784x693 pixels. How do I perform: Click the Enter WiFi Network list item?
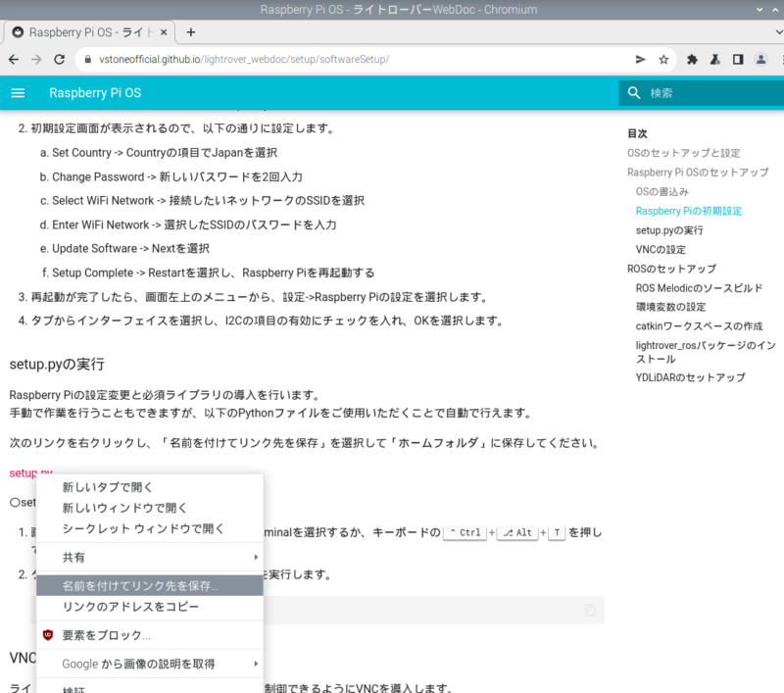[194, 225]
